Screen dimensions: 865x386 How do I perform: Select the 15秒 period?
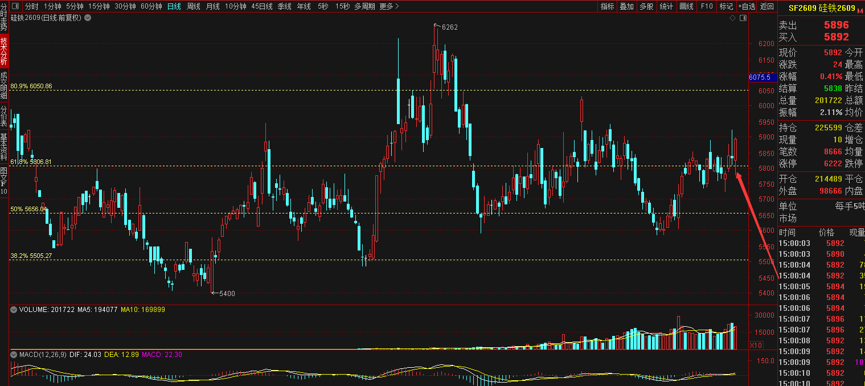click(x=342, y=7)
